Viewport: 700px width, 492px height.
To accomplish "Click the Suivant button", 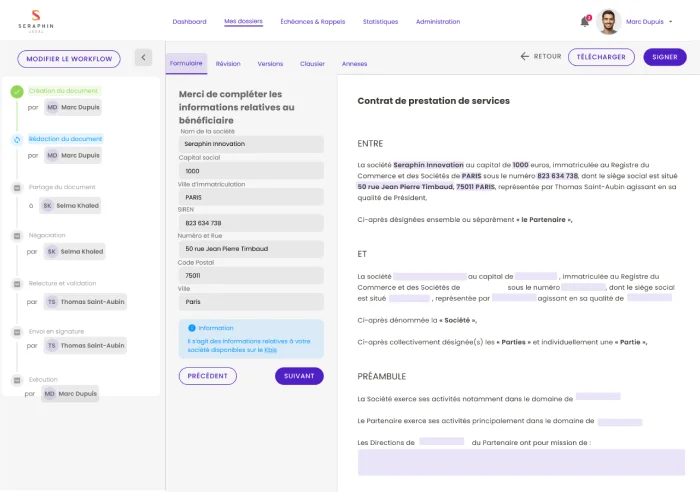I will [299, 376].
